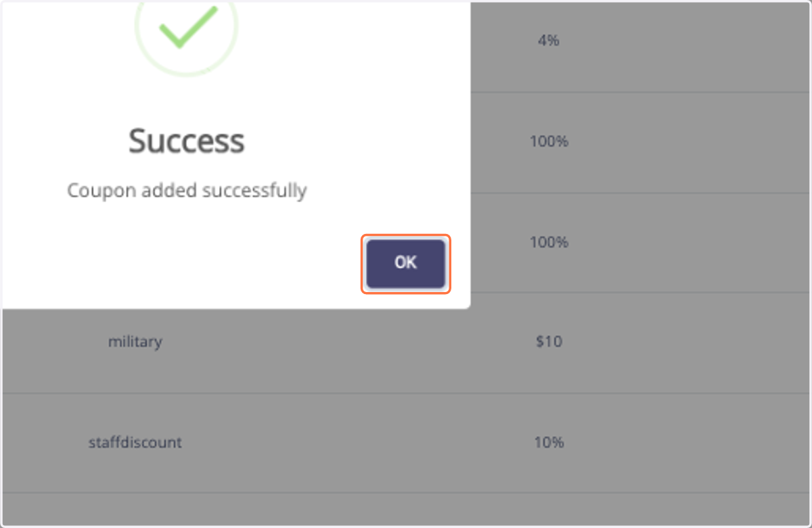Screen dimensions: 812x528
Task: Click the Success heading text
Action: pos(186,141)
